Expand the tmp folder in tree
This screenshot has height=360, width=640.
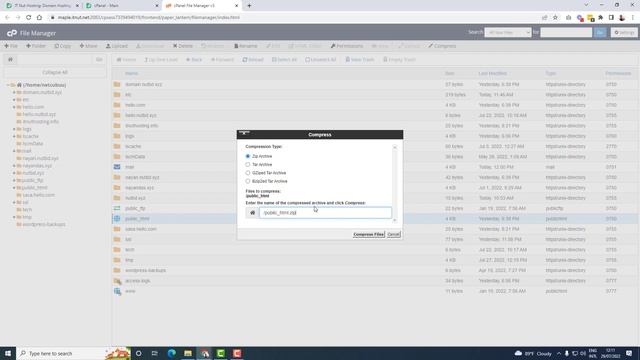click(14, 217)
